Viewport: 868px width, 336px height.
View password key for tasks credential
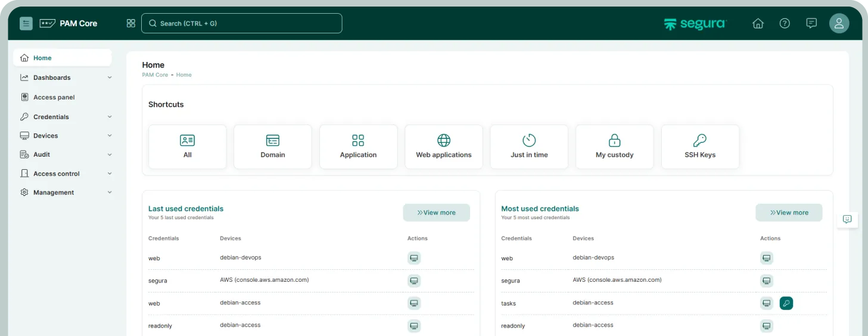(786, 303)
